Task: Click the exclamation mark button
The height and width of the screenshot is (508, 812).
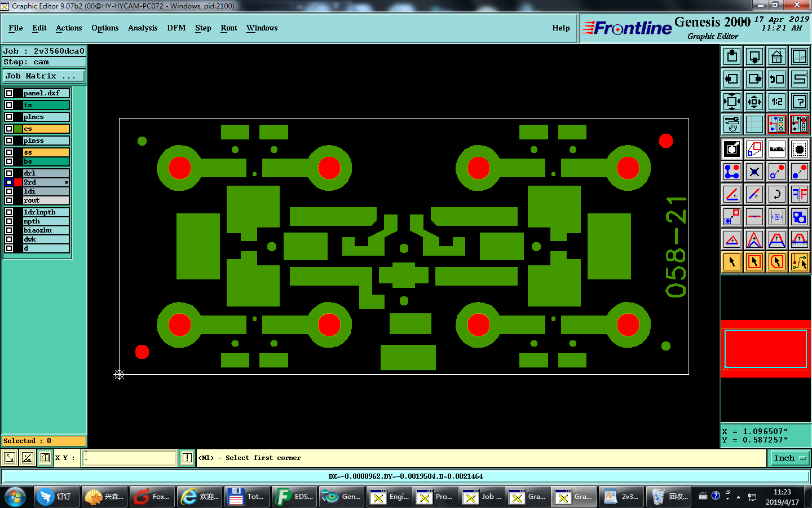Action: 187,458
